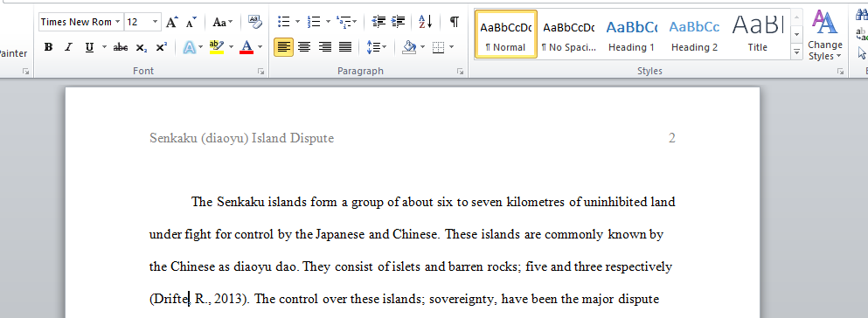Click the Multilevel list icon
868x318 pixels.
point(344,22)
